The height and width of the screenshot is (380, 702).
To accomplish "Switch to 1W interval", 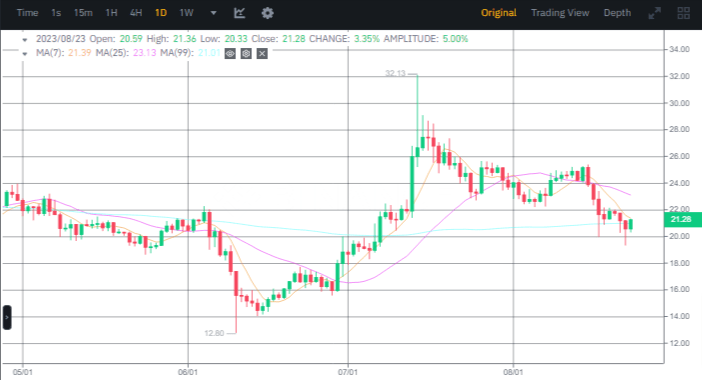I will [186, 13].
